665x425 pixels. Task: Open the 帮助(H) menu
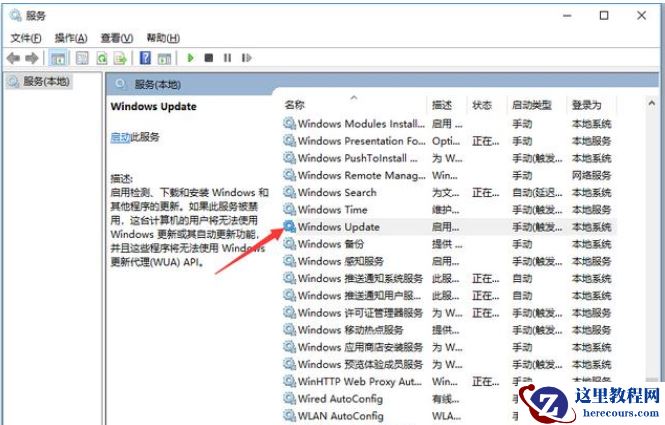(x=163, y=38)
